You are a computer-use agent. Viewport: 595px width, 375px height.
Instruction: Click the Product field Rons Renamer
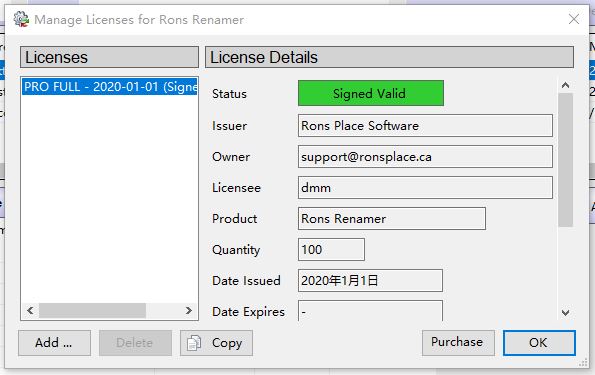click(392, 219)
